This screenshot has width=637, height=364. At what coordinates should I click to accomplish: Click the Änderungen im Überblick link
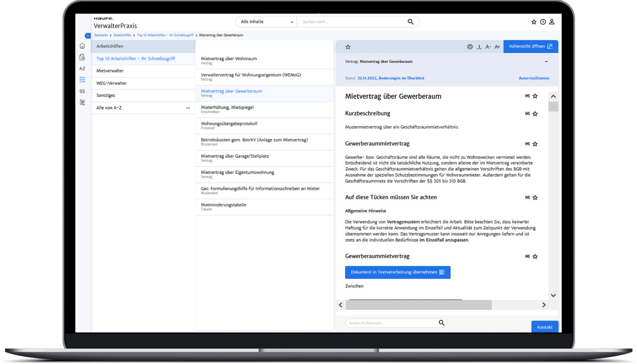pos(401,78)
